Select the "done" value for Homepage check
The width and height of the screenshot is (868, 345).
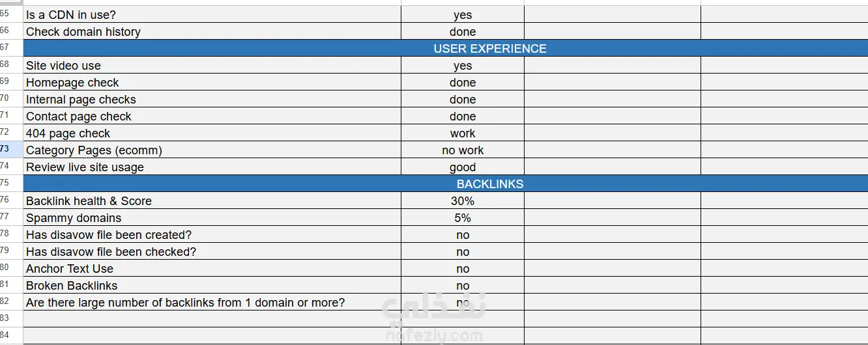point(463,83)
